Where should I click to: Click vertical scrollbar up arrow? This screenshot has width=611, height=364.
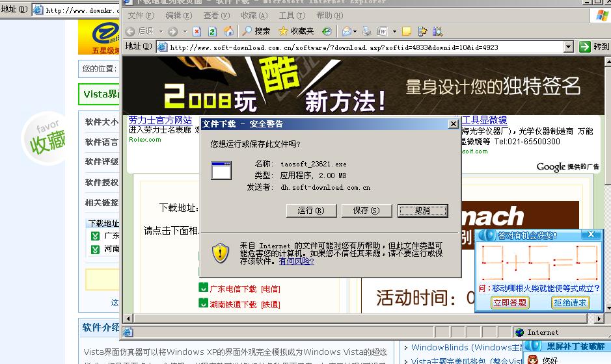(x=608, y=62)
